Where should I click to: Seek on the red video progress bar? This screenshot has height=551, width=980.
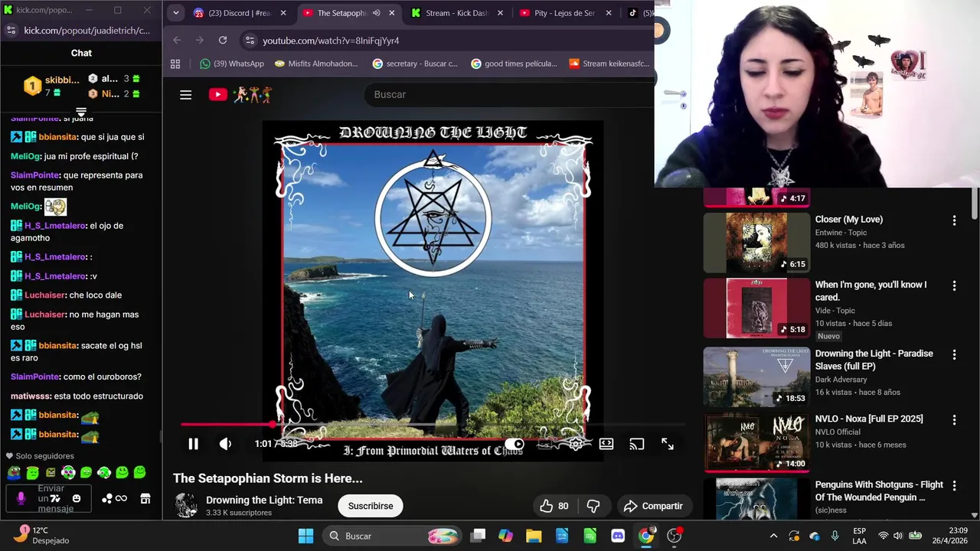(x=433, y=424)
